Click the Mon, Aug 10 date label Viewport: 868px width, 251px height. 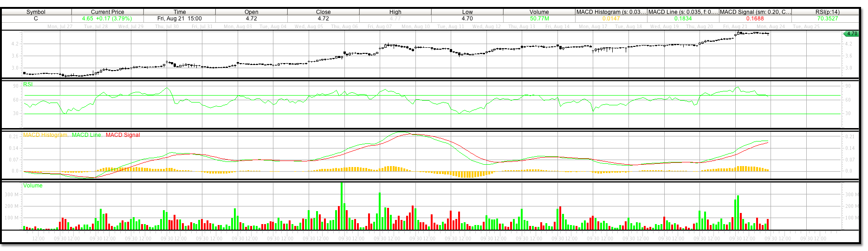[415, 26]
